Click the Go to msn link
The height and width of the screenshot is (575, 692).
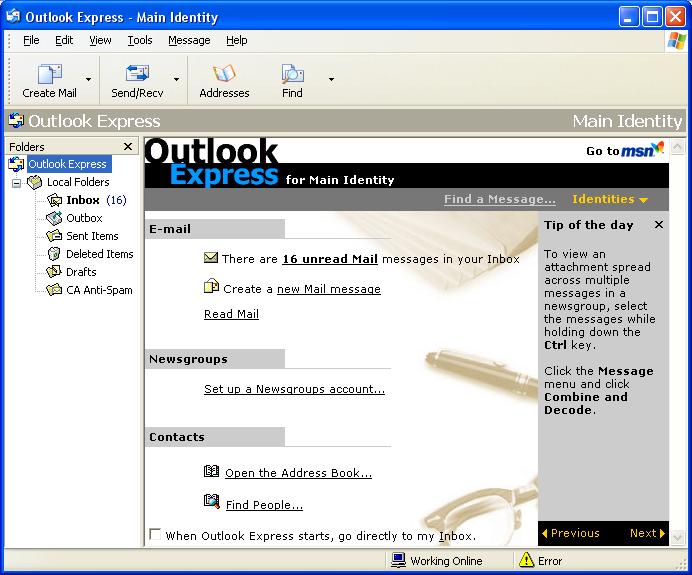tap(625, 150)
